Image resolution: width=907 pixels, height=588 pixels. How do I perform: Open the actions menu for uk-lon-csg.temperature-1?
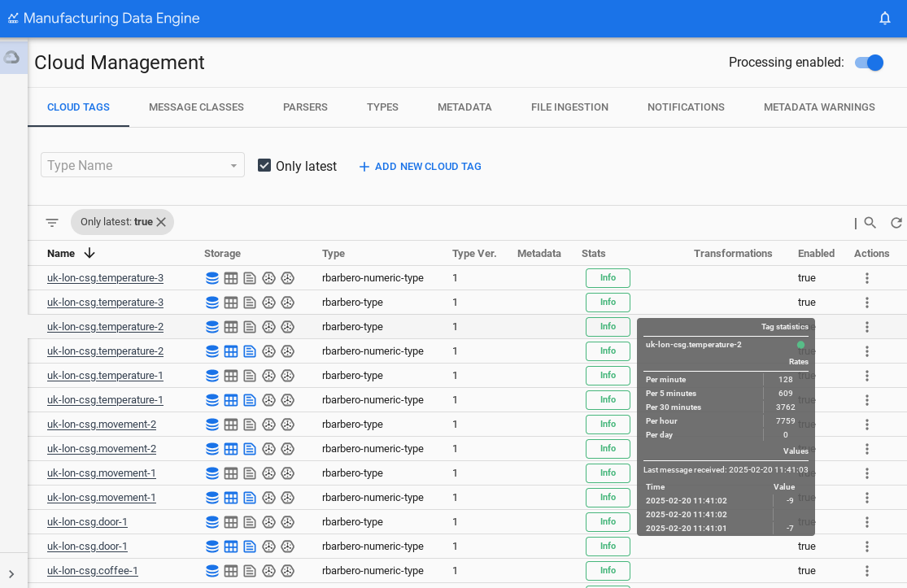[x=867, y=375]
